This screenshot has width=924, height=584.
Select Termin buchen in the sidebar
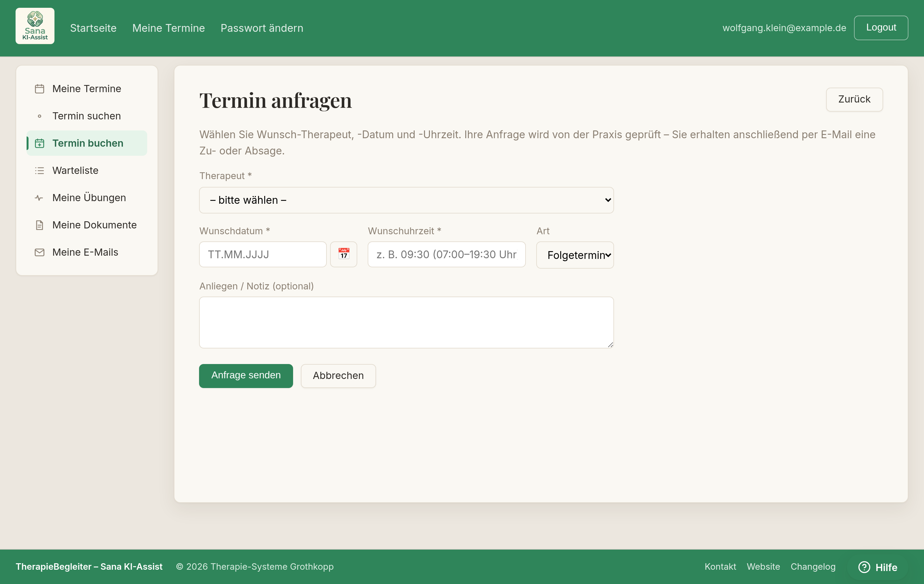(x=87, y=143)
